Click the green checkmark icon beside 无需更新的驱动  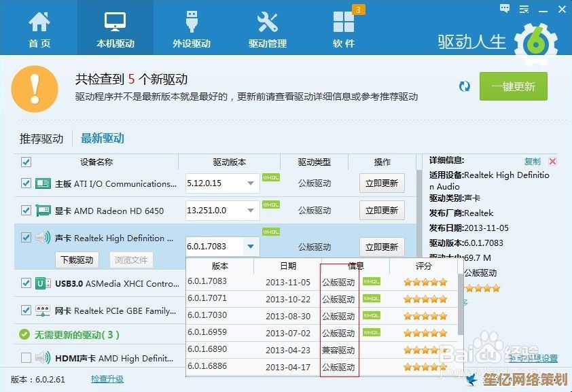(24, 334)
